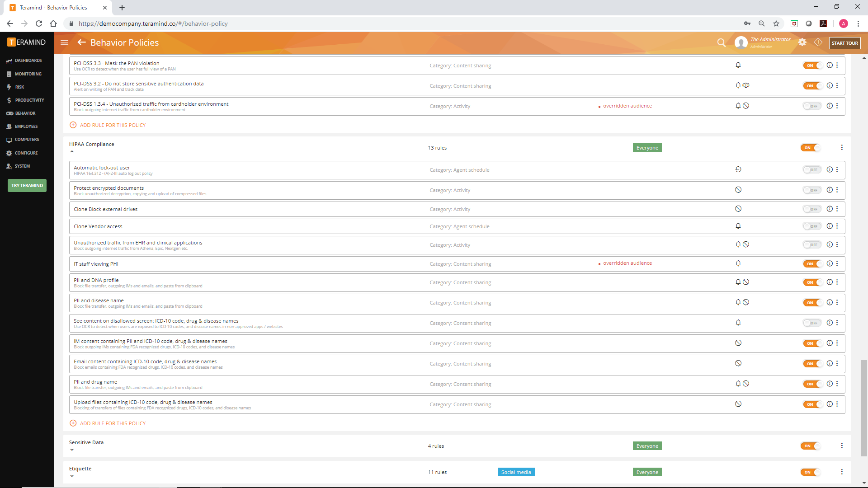Open the Employees sidebar menu
This screenshot has height=488, width=868.
click(26, 127)
